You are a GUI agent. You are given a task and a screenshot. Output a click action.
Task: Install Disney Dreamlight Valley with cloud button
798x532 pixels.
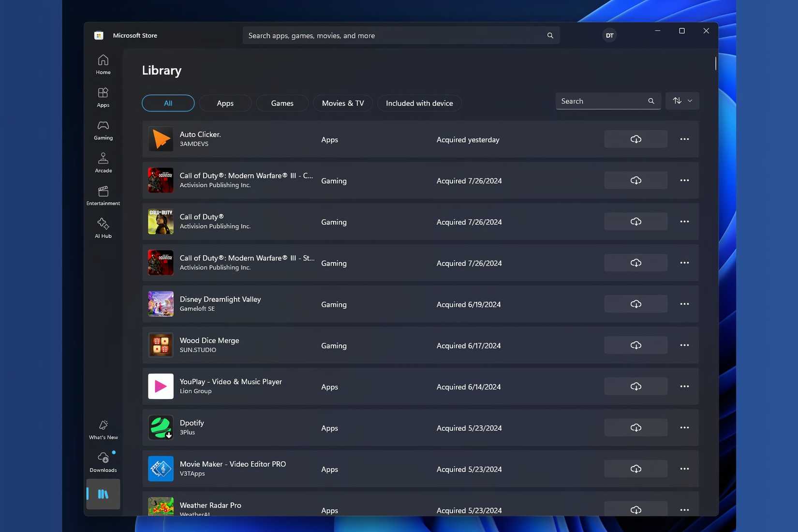[635, 304]
